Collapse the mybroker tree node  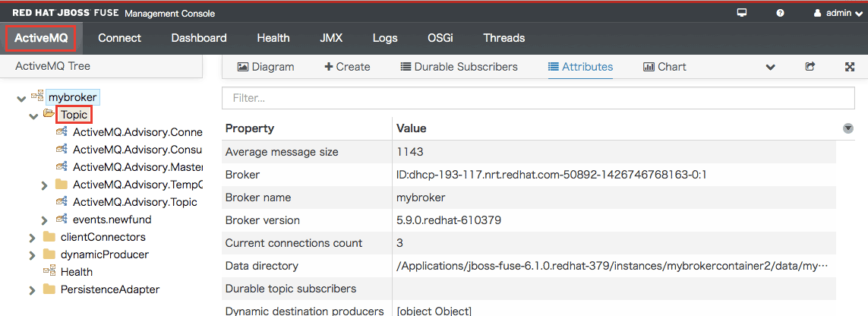(21, 99)
